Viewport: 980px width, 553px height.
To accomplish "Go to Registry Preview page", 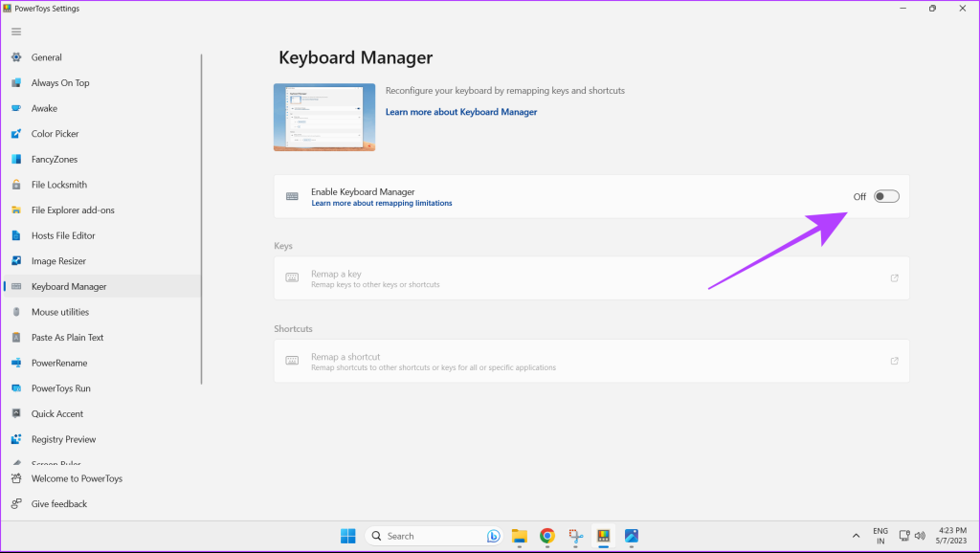I will (x=101, y=439).
